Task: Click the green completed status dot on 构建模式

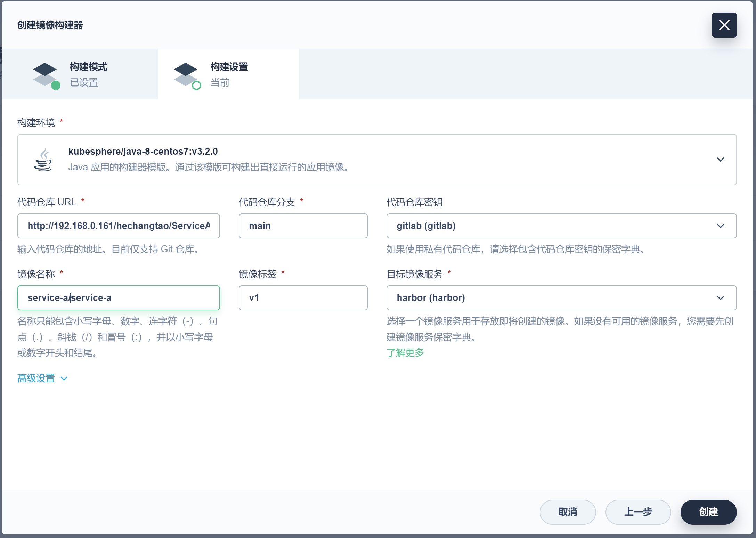Action: 56,85
